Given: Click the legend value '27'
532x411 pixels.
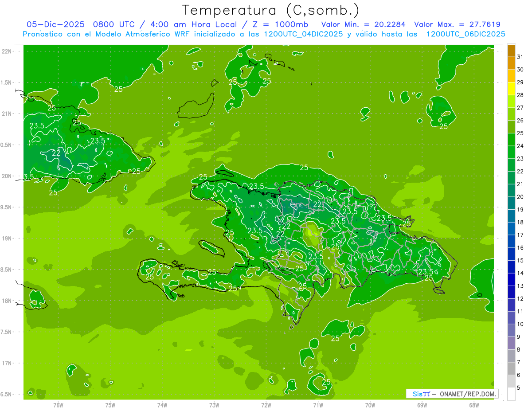Looking at the screenshot, I should pyautogui.click(x=520, y=108).
